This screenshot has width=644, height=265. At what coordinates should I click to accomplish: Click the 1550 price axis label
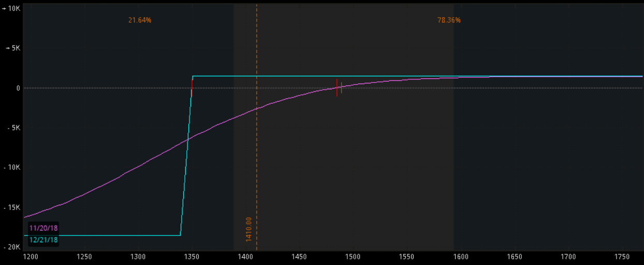(x=407, y=257)
